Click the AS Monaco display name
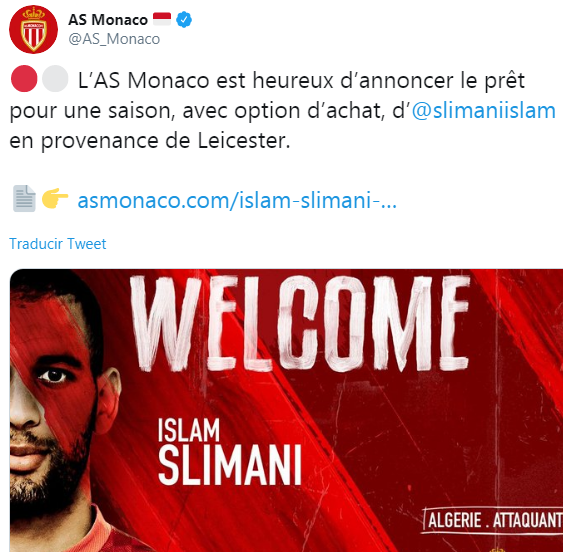The height and width of the screenshot is (552, 563). [108, 20]
